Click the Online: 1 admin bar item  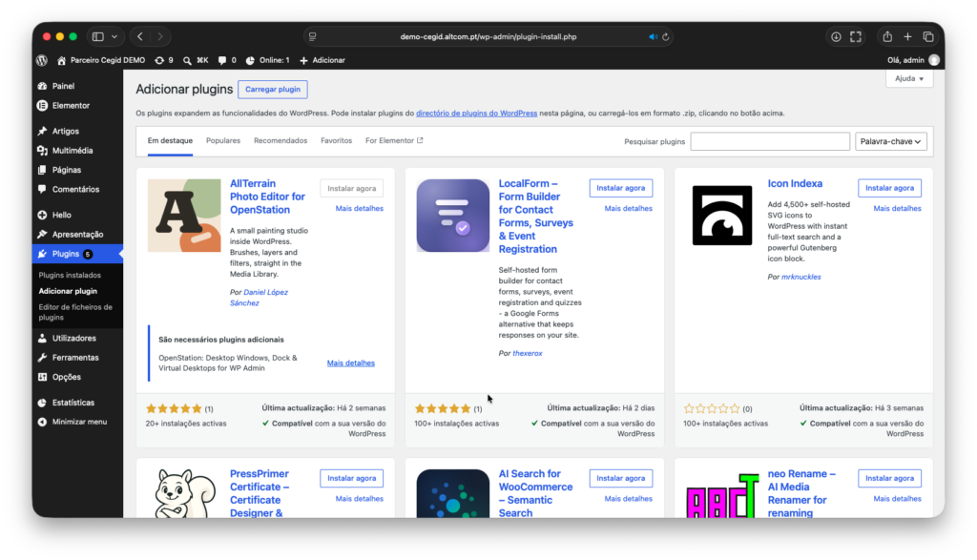(268, 60)
